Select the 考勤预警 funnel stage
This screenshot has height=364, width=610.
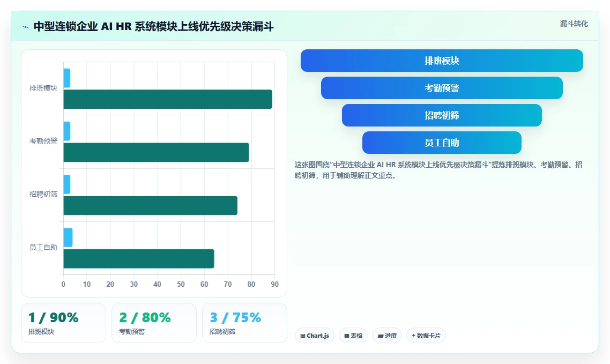pos(442,88)
